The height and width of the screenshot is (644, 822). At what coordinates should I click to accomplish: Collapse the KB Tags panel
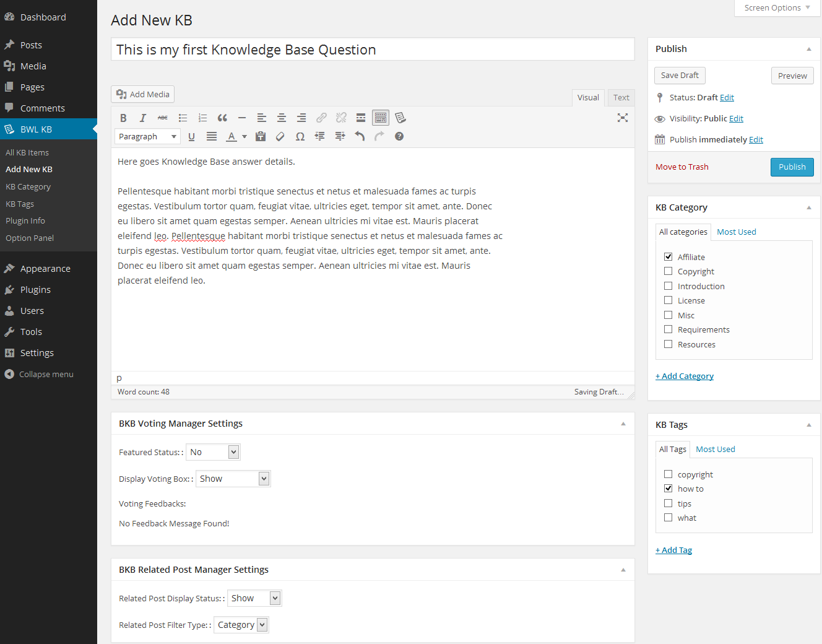click(x=808, y=424)
